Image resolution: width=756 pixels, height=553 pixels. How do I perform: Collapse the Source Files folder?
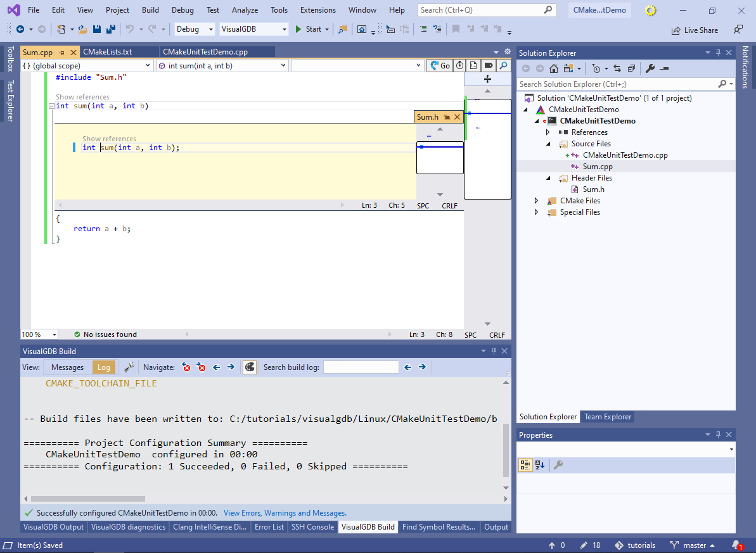[548, 144]
